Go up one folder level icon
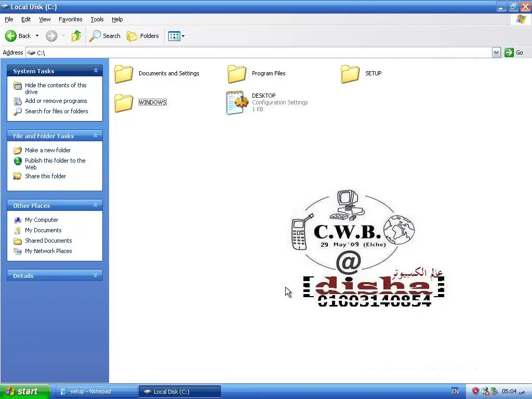Image resolution: width=532 pixels, height=399 pixels. click(76, 36)
